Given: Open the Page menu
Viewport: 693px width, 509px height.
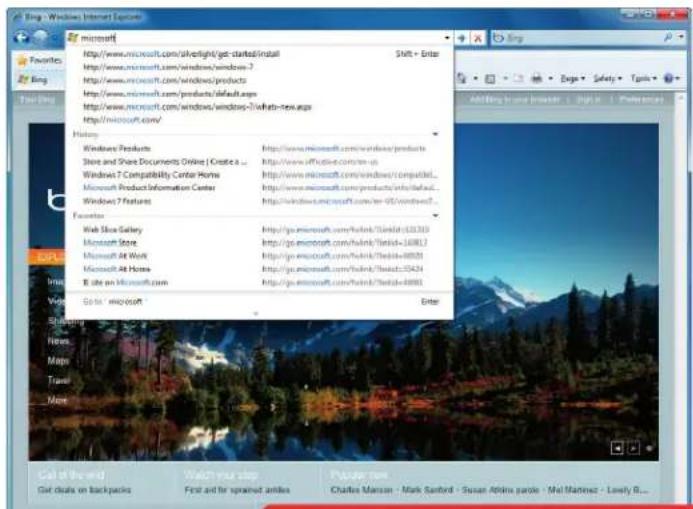Looking at the screenshot, I should [572, 79].
